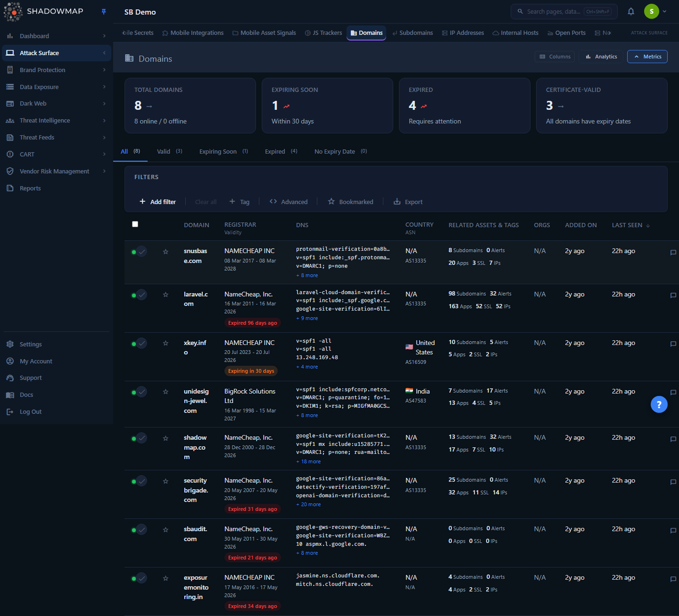The image size is (679, 616).
Task: Open comments icon for shadowmap.com row
Action: pos(673,439)
